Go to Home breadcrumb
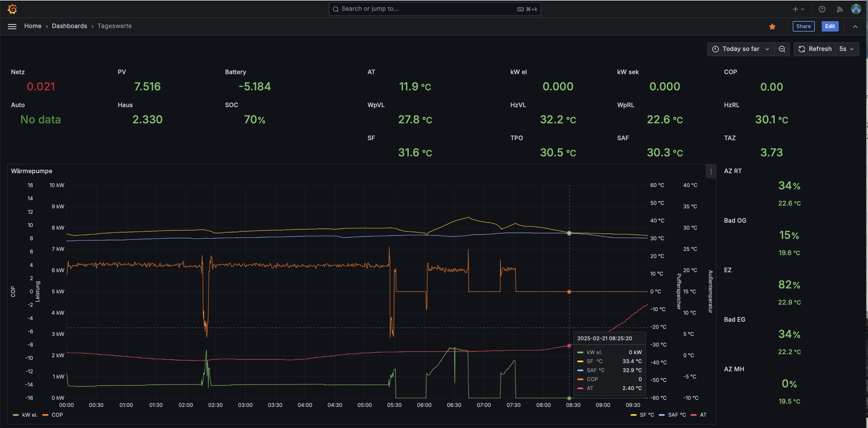The image size is (868, 428). (33, 26)
